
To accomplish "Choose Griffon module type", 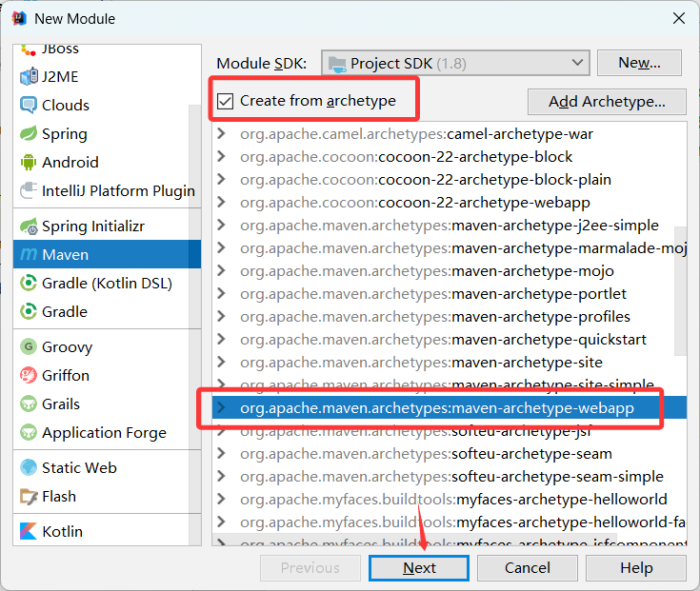I will point(107,376).
